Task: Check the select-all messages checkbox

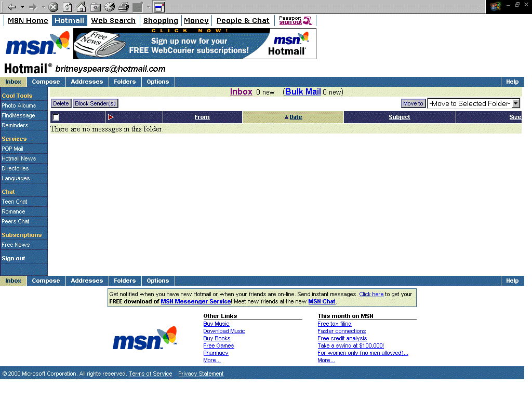Action: 56,117
